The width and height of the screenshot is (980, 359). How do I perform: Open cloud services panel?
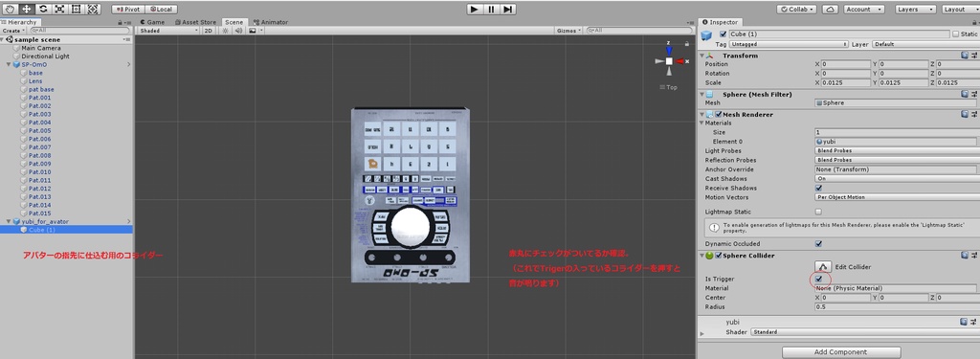[830, 10]
